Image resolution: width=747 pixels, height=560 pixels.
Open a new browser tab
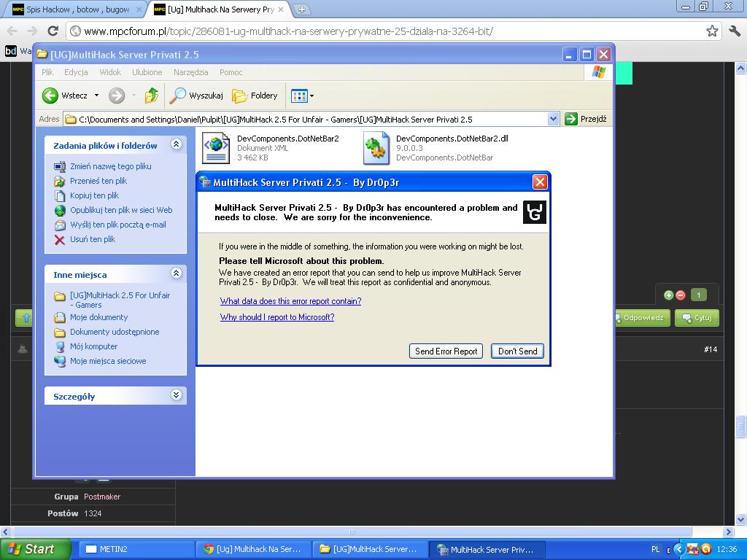click(301, 9)
